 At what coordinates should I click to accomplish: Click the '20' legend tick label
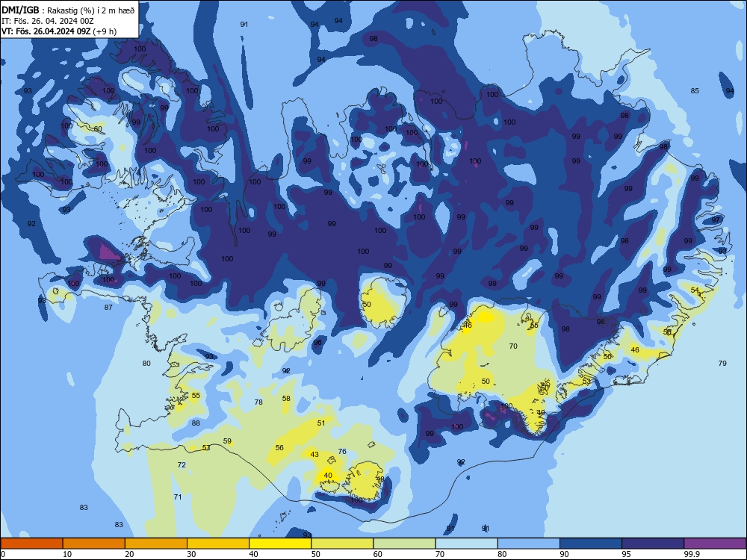[129, 554]
